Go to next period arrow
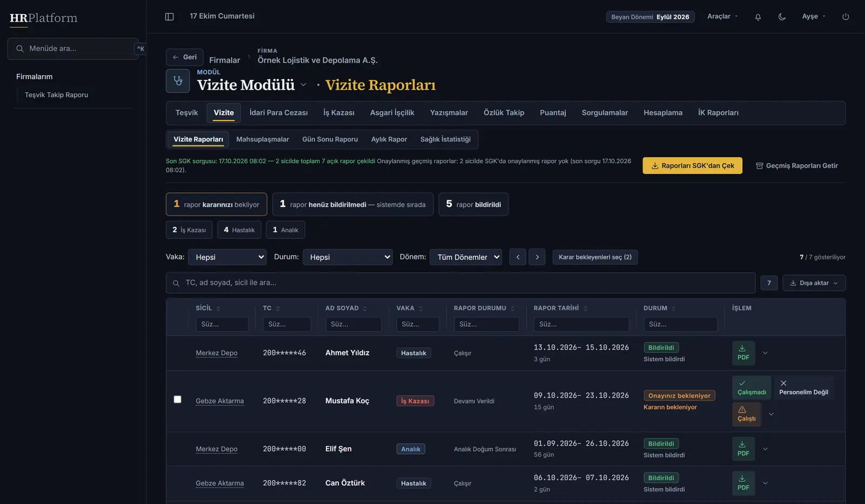 coord(537,257)
